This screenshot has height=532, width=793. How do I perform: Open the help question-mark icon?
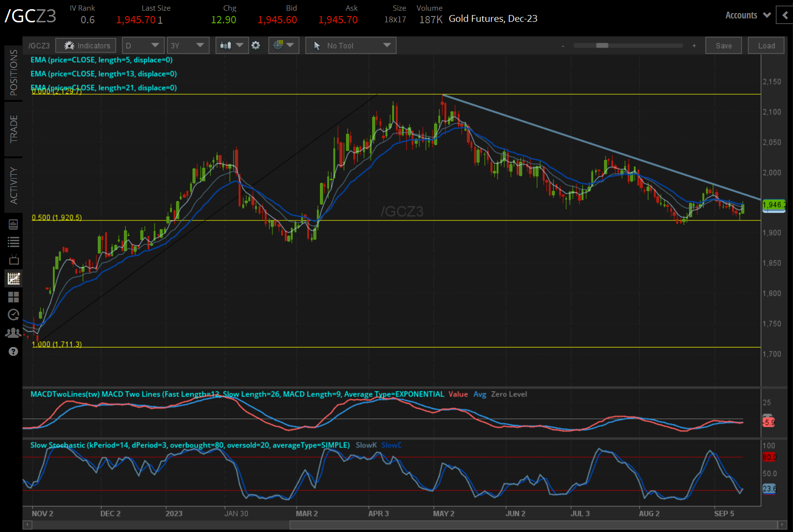click(x=13, y=351)
